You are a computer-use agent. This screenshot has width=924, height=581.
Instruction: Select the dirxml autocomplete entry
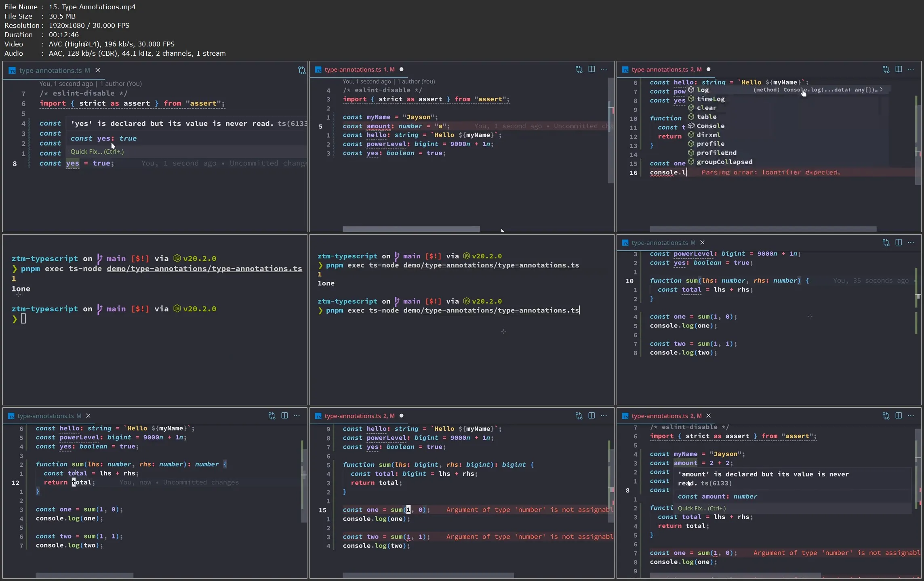[x=708, y=135]
